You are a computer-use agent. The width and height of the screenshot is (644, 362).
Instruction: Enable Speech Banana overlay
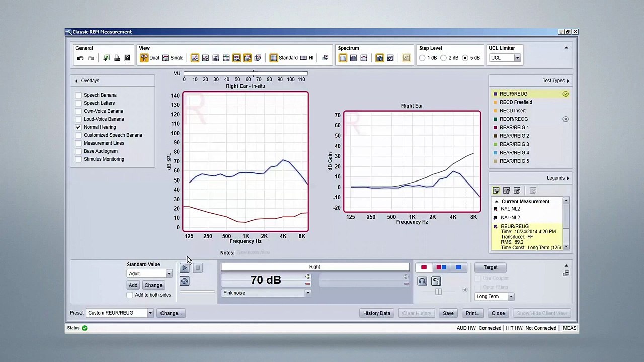(x=78, y=95)
